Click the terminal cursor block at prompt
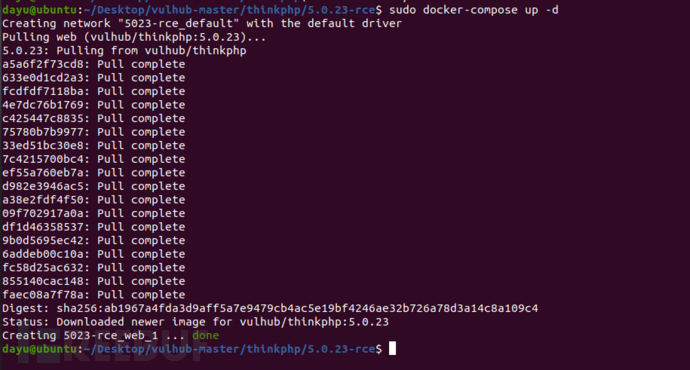 point(393,348)
